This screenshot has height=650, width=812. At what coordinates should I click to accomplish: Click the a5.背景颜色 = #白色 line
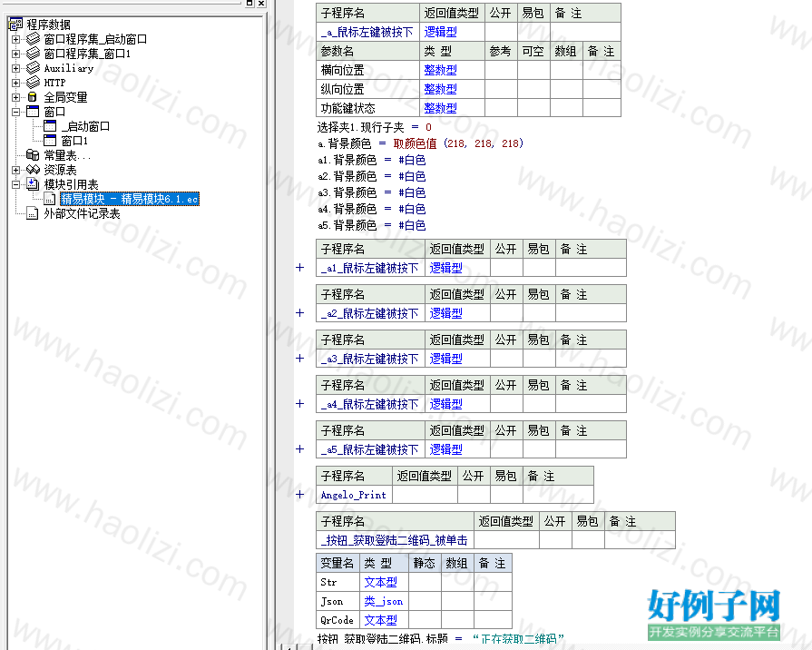[372, 225]
